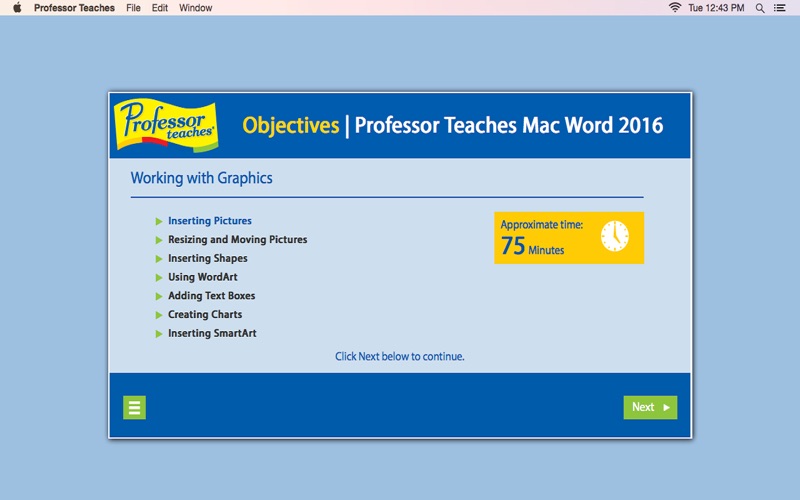
Task: Select the Creating Charts topic
Action: coord(205,314)
